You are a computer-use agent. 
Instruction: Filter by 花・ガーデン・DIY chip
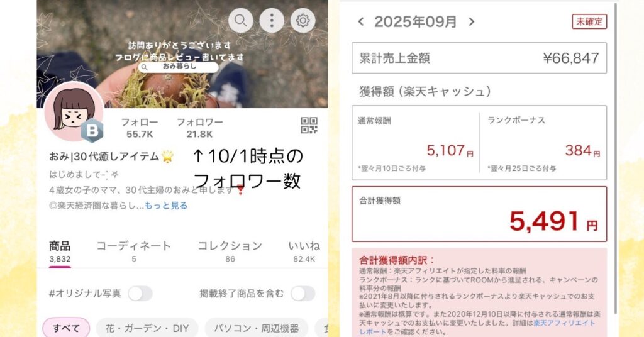click(x=147, y=328)
